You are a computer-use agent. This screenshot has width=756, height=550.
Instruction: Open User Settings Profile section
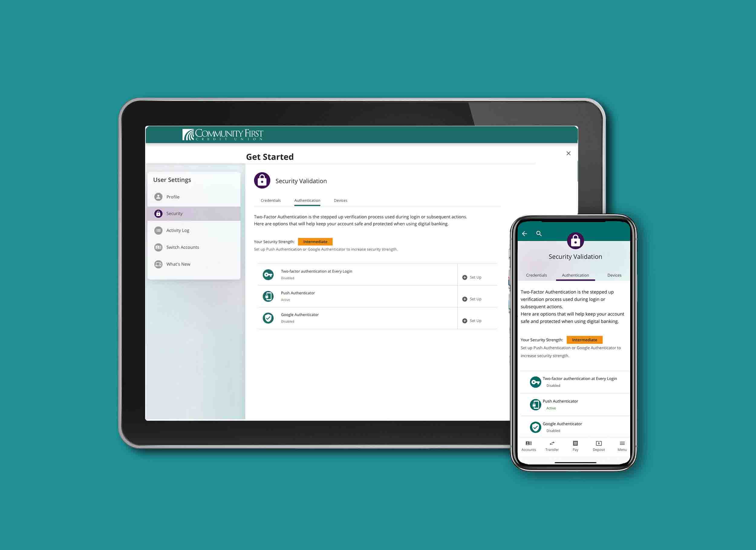pyautogui.click(x=174, y=197)
